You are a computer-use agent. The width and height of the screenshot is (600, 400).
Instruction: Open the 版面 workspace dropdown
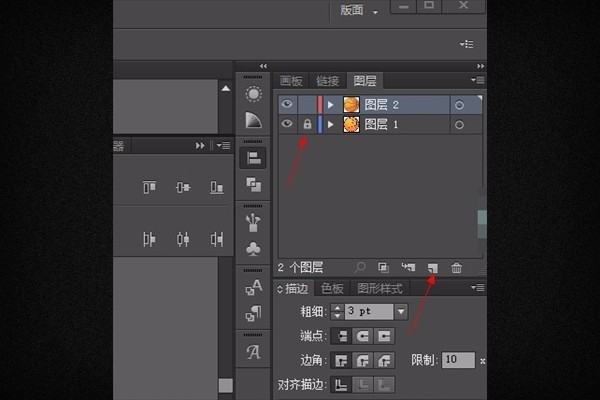pos(359,10)
